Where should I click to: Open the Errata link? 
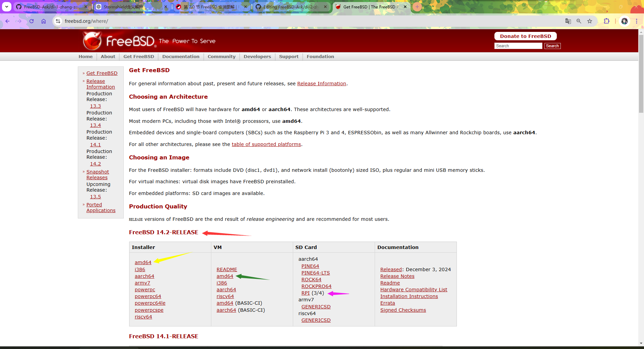coord(387,303)
